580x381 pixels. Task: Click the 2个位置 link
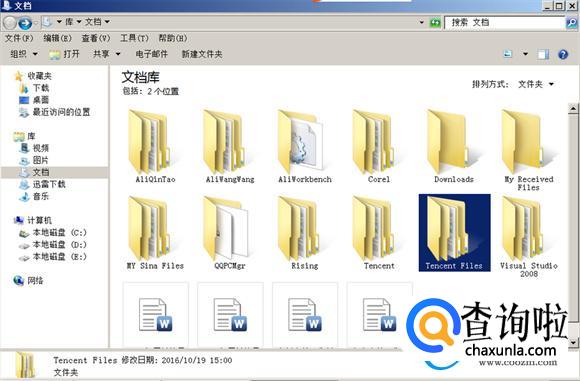click(163, 91)
